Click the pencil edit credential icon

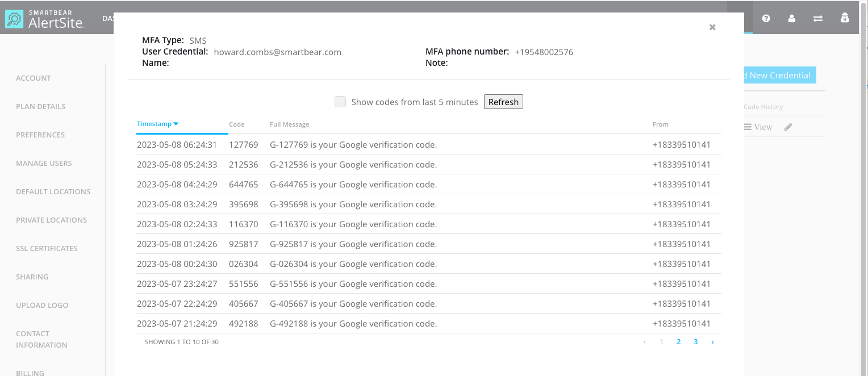pos(788,127)
